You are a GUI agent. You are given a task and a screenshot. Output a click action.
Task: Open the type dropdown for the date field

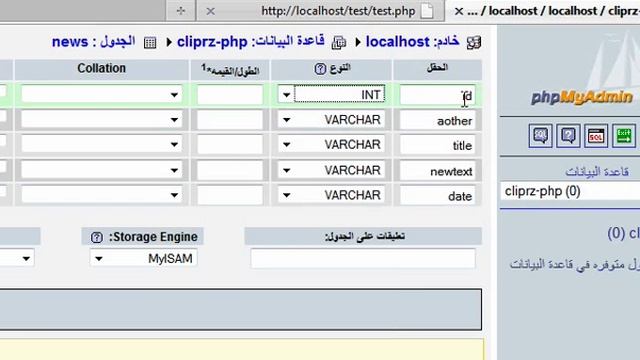tap(331, 195)
